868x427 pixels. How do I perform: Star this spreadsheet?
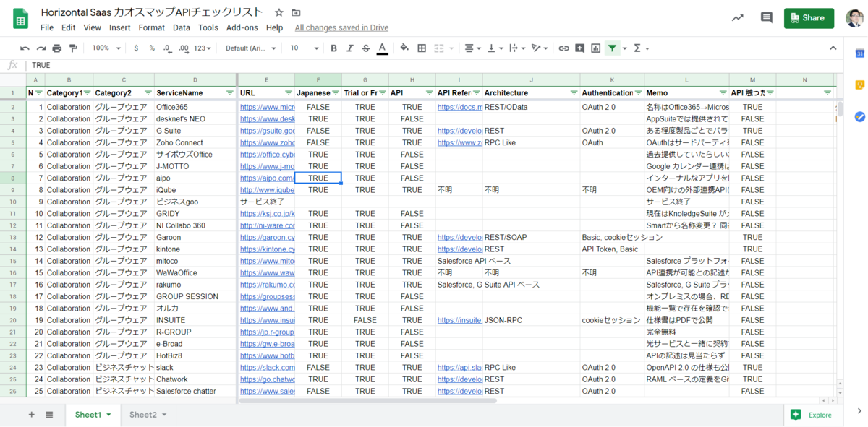pyautogui.click(x=279, y=13)
